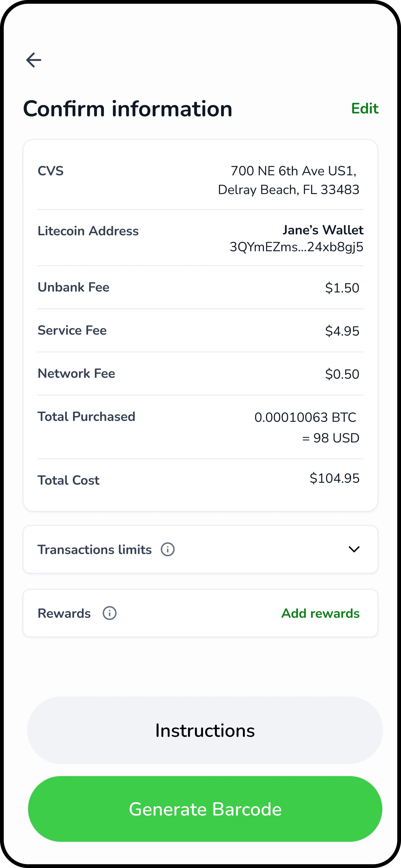Click the truncated wallet address 3QYmEZms…24xb8gj5
This screenshot has width=401, height=868.
(296, 247)
